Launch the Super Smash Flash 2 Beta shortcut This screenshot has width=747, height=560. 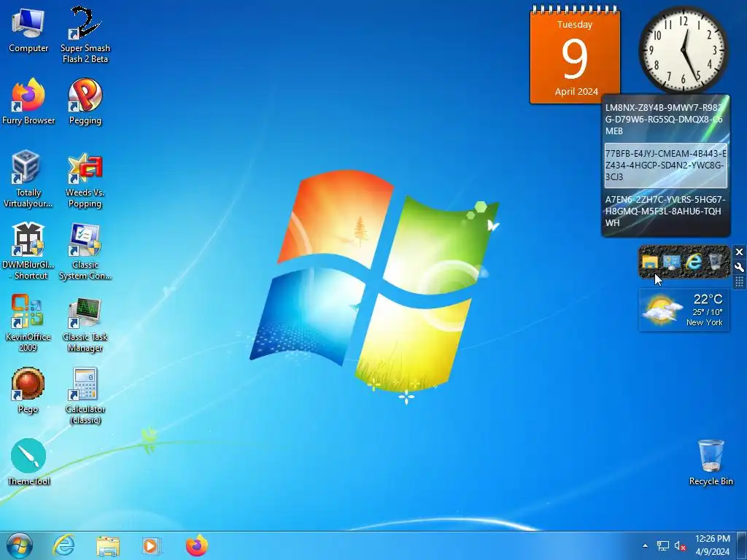85,34
